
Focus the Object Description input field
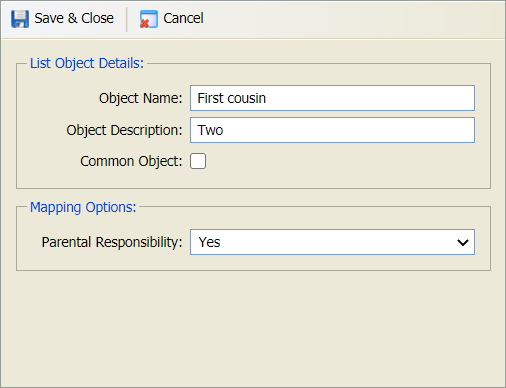[332, 130]
